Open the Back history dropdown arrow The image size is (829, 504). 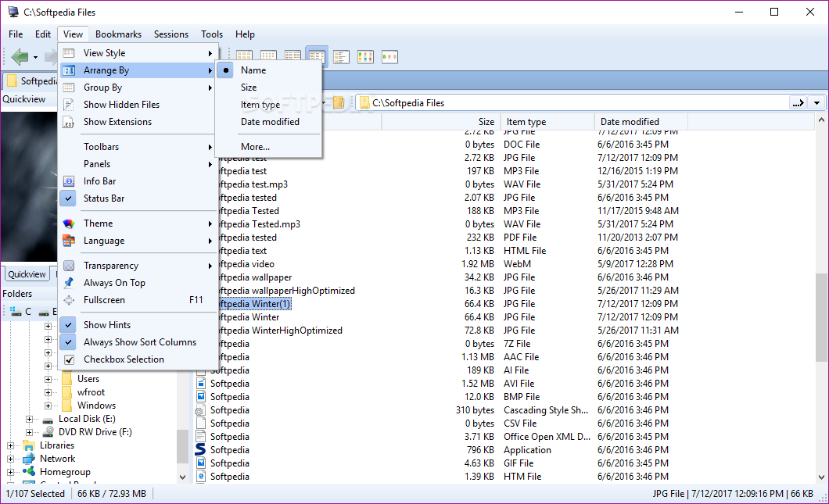pos(35,57)
